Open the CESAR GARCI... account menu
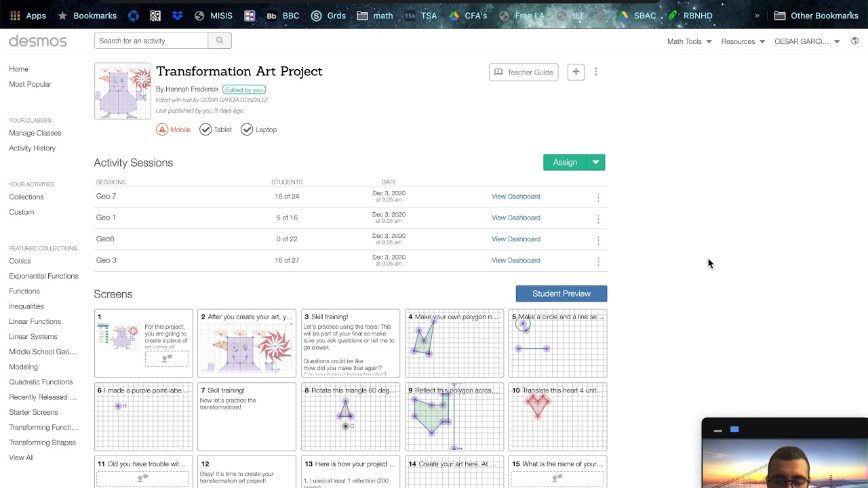 807,41
